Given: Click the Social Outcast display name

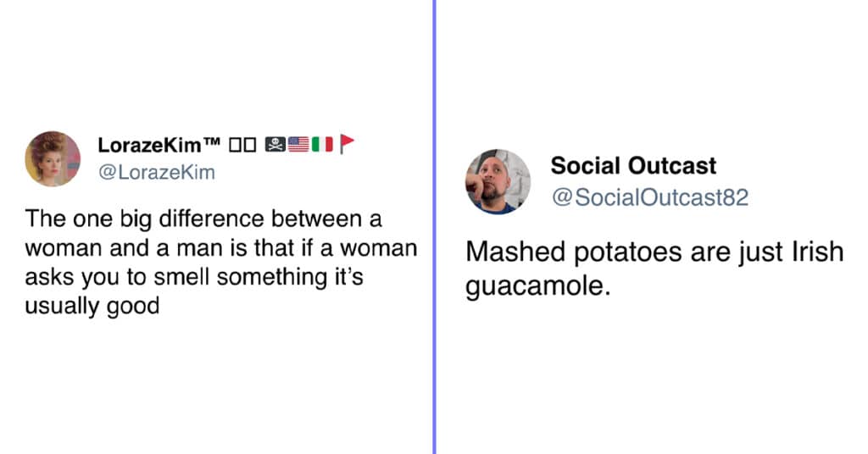Looking at the screenshot, I should (633, 165).
